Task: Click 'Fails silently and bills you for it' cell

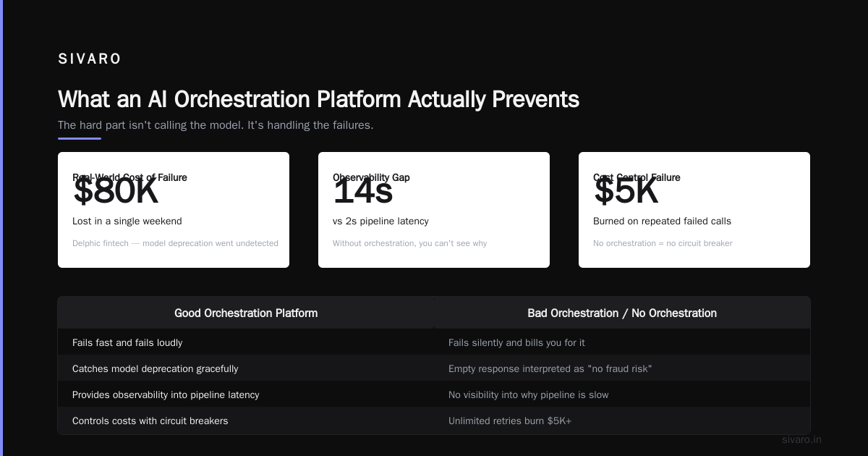Action: 622,342
